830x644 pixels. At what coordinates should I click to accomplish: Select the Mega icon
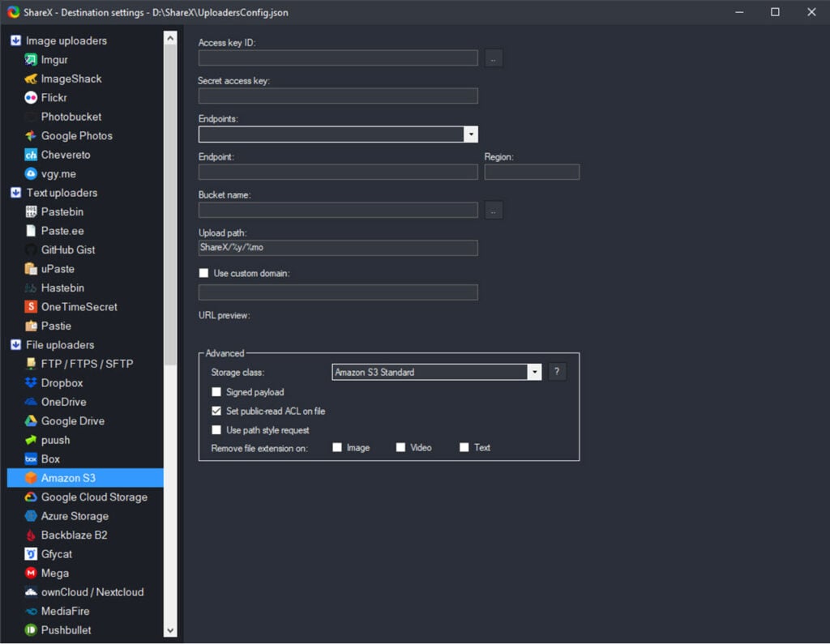31,574
